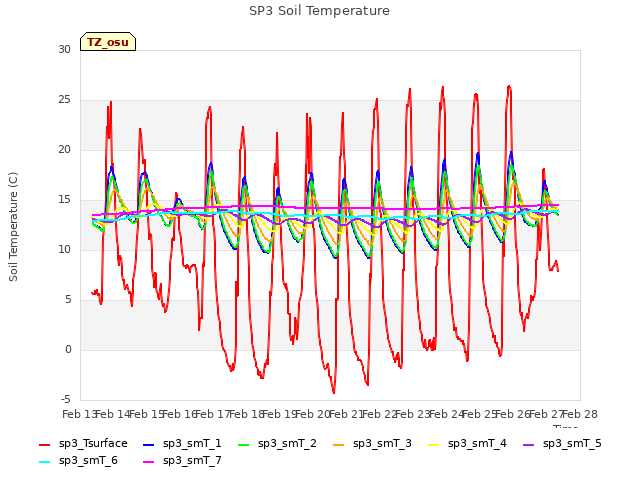Click the magenta sp3_smT_7 legend swatch

[149, 462]
